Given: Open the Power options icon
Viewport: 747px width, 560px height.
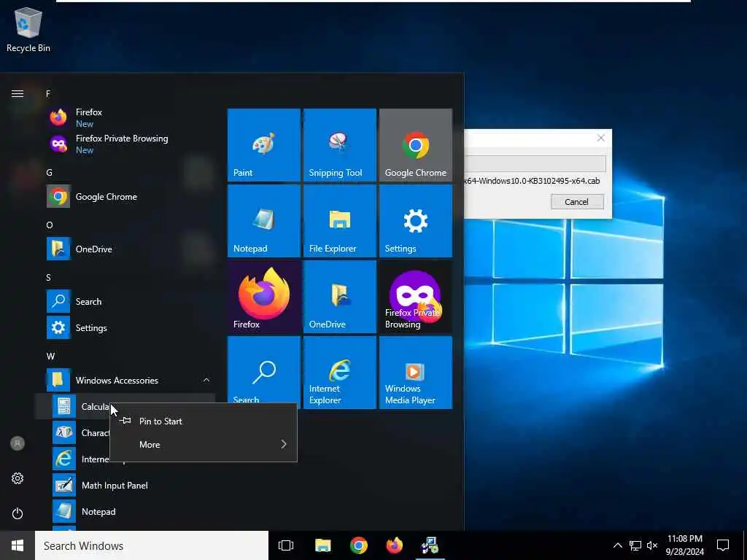Looking at the screenshot, I should tap(18, 513).
